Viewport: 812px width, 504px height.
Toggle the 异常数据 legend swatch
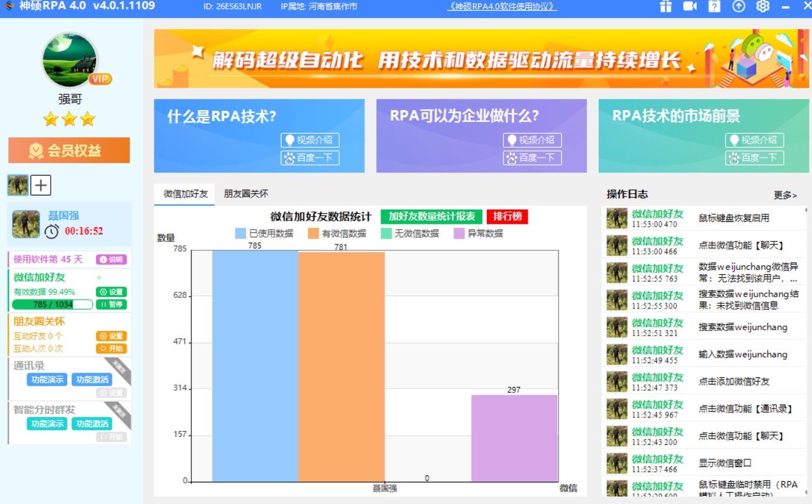pos(459,233)
